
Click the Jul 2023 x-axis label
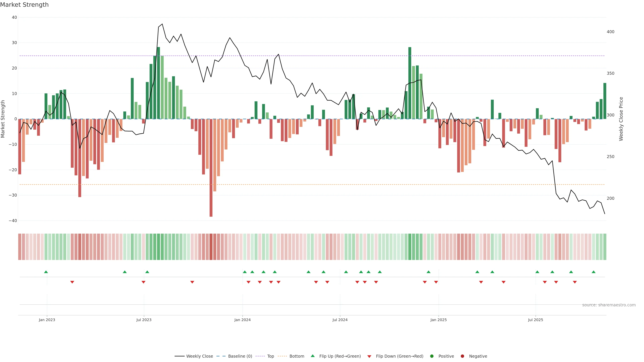point(144,320)
